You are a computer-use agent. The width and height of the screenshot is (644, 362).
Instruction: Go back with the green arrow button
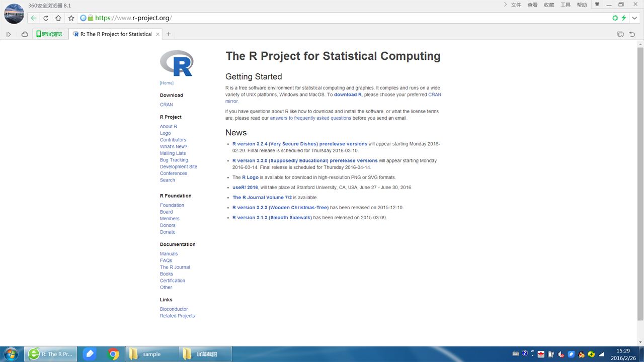click(x=33, y=18)
